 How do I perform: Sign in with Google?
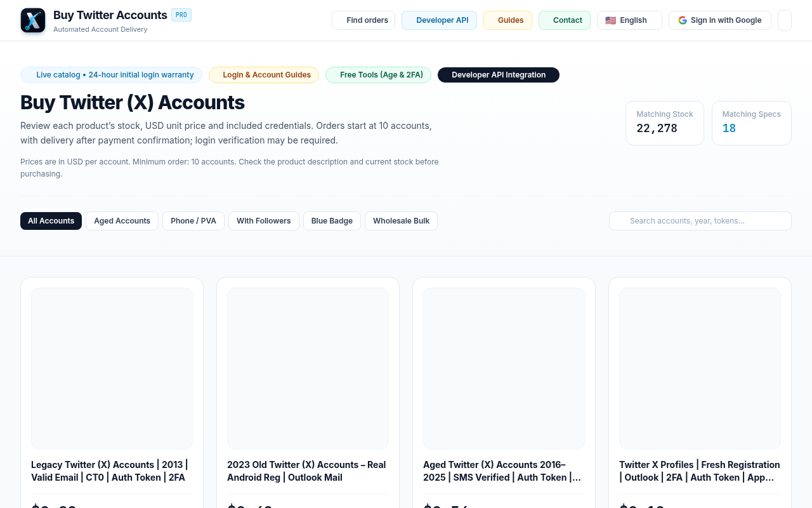pos(720,20)
